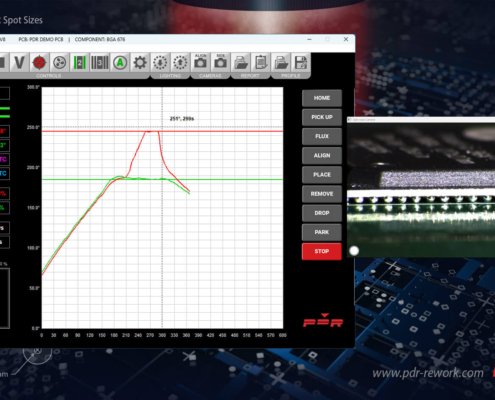Image resolution: width=495 pixels, height=400 pixels.
Task: Click 'PCB: PDR DEMO PCB' in title bar
Action: coord(41,40)
